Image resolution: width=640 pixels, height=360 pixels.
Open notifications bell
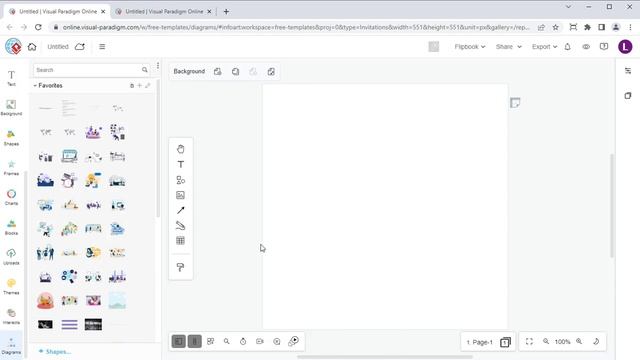click(x=567, y=47)
